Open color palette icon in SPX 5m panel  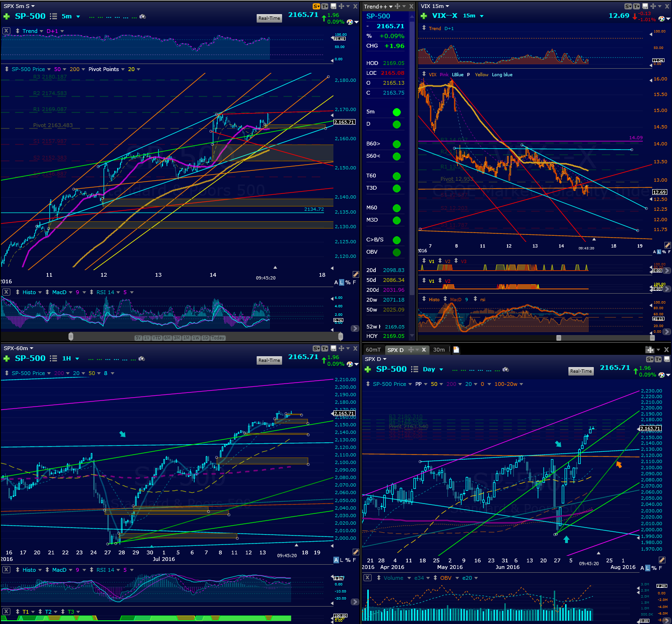coord(350,22)
